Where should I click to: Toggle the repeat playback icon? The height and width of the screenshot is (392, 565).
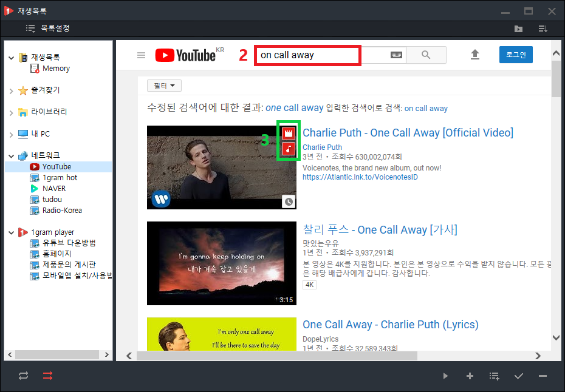[24, 376]
